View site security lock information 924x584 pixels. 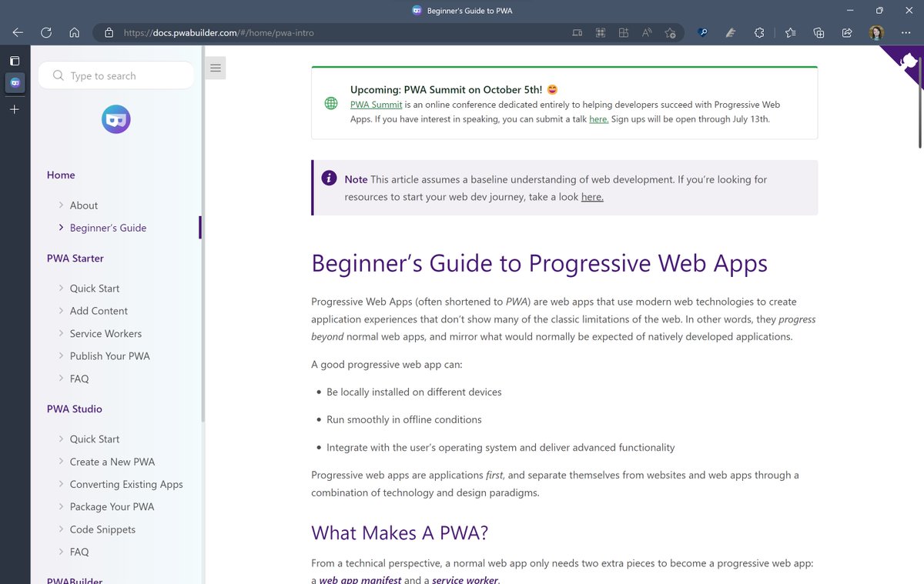[109, 33]
